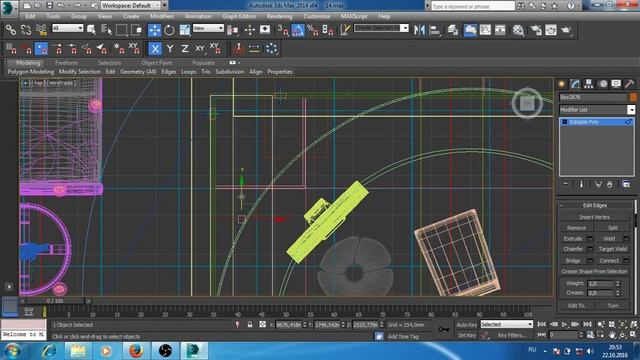Open the Material Editor icon
Viewport: 640px width, 360px height.
[518, 30]
